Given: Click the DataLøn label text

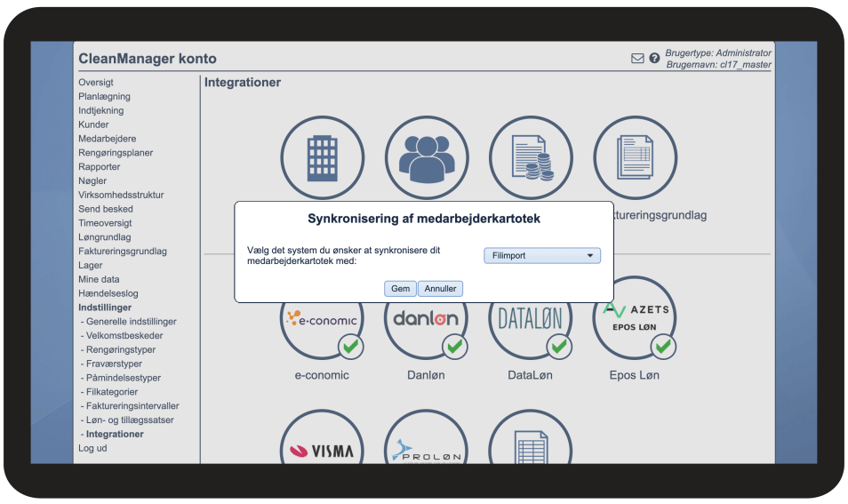Looking at the screenshot, I should tap(530, 375).
